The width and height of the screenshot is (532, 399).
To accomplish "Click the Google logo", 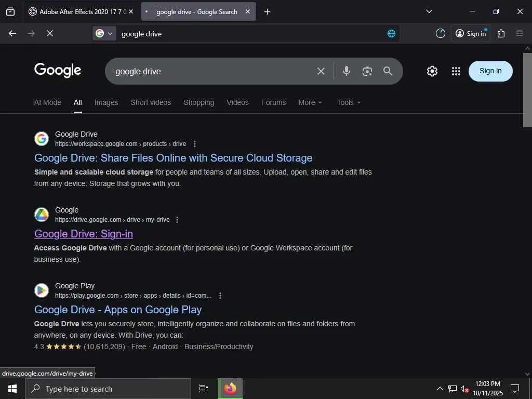I will click(x=58, y=70).
